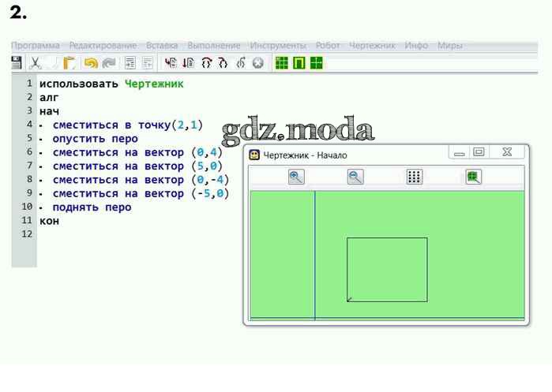Click the gray Redo arrow icon
The height and width of the screenshot is (392, 552).
tap(108, 63)
